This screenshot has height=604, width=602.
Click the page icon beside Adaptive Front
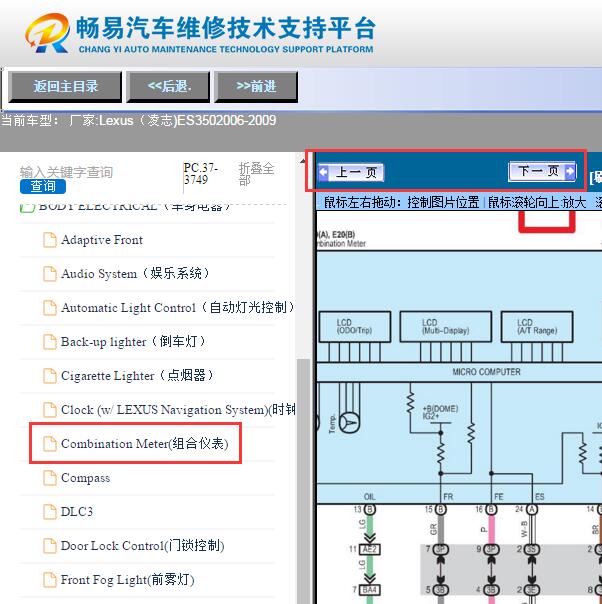[x=49, y=240]
